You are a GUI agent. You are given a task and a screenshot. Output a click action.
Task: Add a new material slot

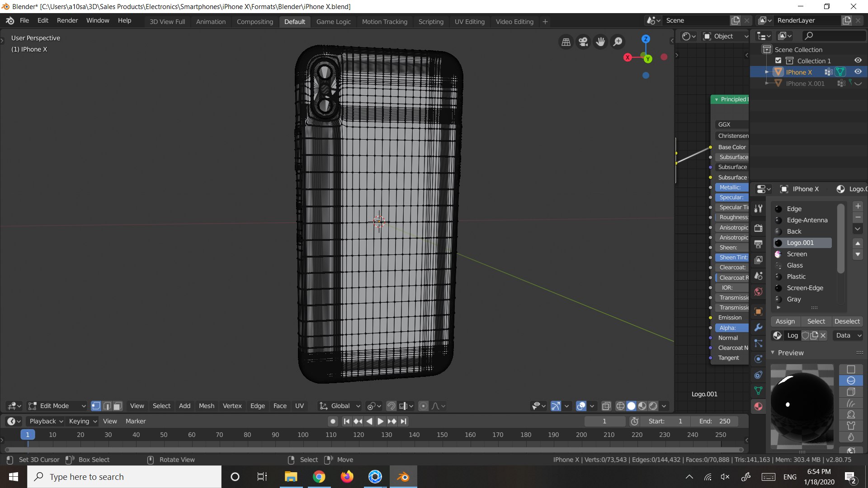click(858, 206)
